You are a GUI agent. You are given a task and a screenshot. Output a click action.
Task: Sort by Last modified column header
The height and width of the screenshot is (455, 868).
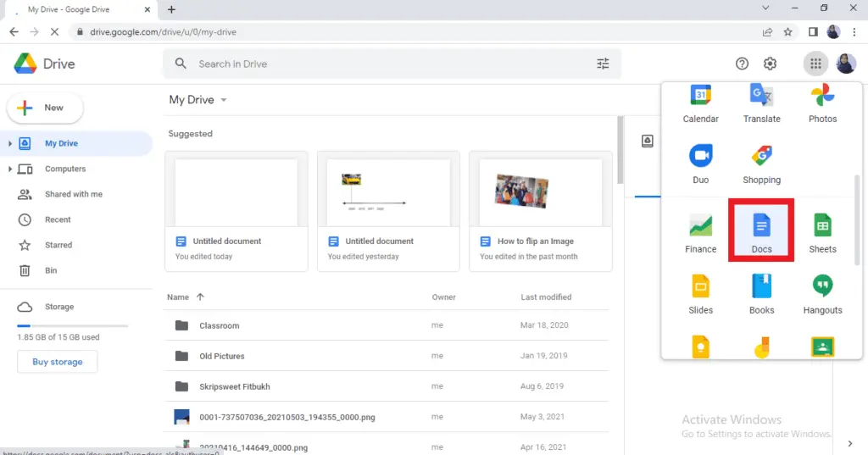[546, 297]
